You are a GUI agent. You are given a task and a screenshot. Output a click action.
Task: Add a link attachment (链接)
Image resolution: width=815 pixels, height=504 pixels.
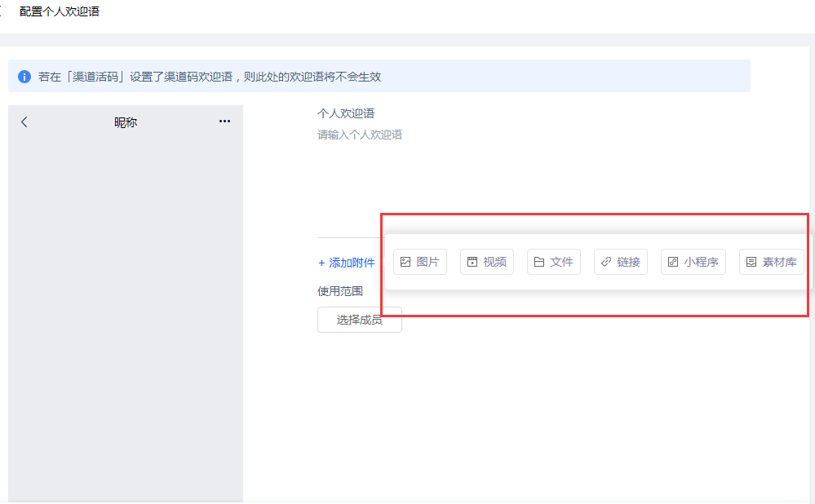pyautogui.click(x=621, y=262)
